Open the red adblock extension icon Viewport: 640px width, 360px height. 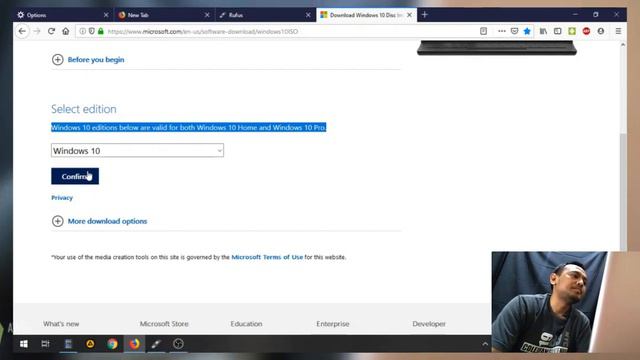point(587,31)
